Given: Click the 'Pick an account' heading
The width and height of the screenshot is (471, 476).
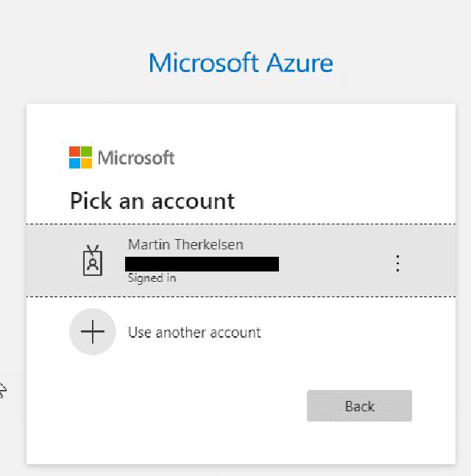Looking at the screenshot, I should pos(152,201).
